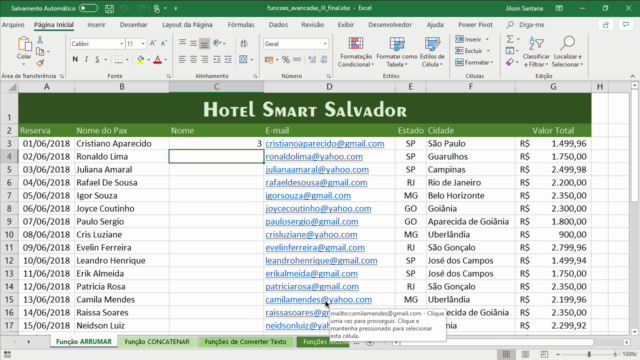Select the Função CONCATENAR sheet tab
The height and width of the screenshot is (360, 640).
pos(157,342)
